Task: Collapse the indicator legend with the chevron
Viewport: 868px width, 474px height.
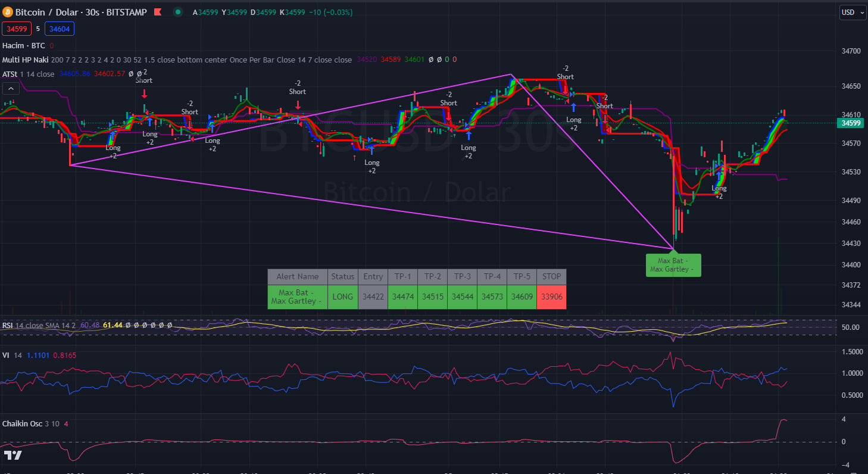Action: [x=11, y=89]
